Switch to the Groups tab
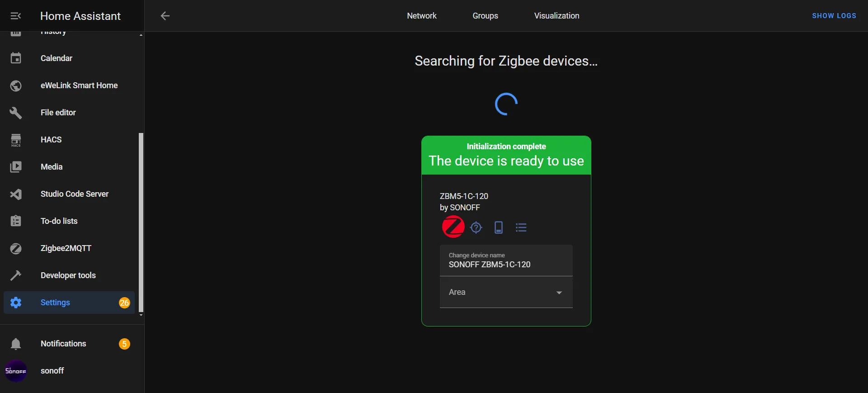The height and width of the screenshot is (393, 868). tap(485, 16)
